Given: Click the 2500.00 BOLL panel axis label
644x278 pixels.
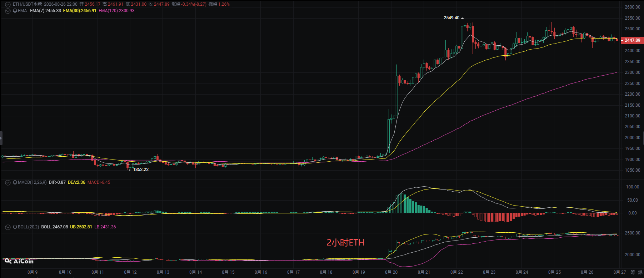Looking at the screenshot, I should [633, 233].
